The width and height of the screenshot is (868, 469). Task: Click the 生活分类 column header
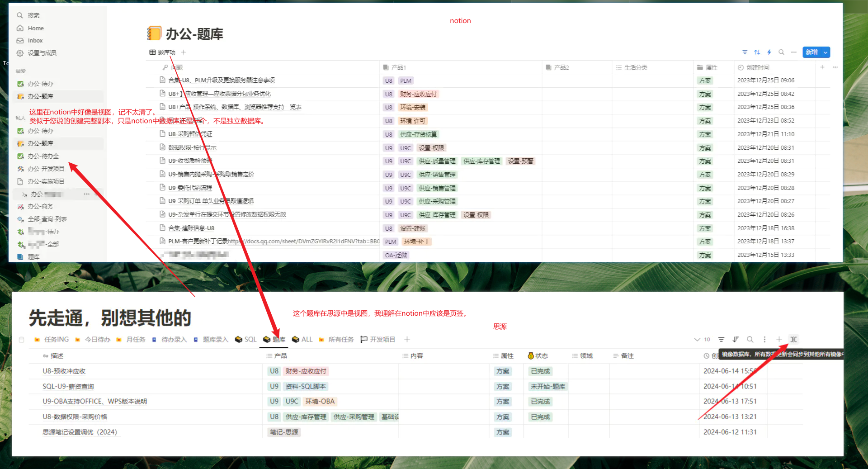pyautogui.click(x=632, y=67)
